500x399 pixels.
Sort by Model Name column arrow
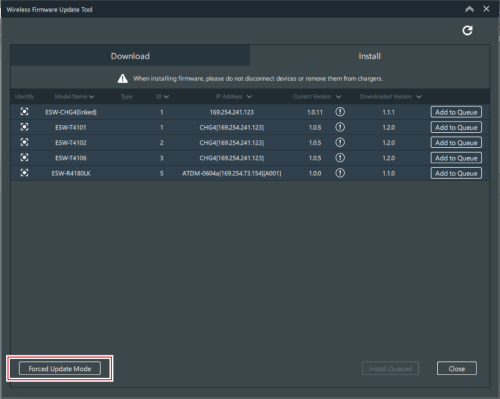91,97
